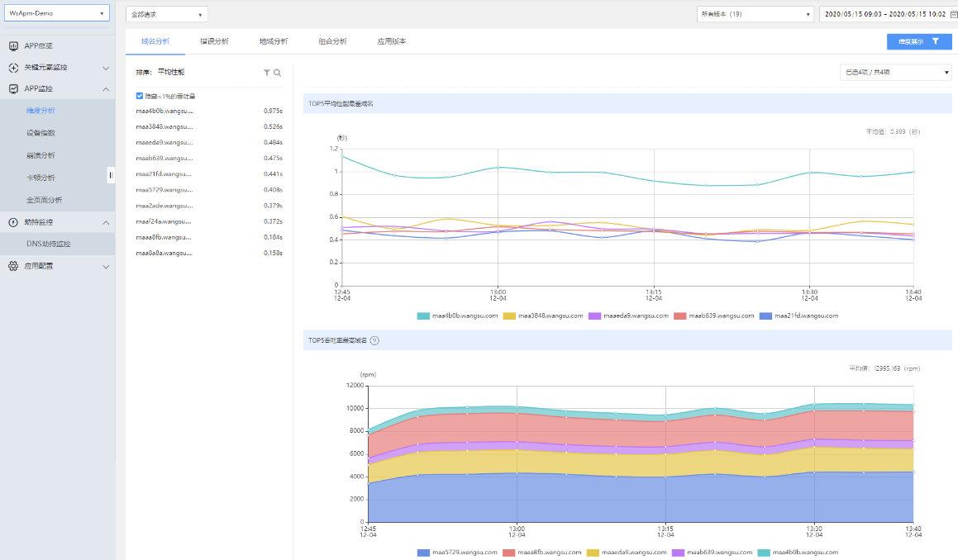The height and width of the screenshot is (560, 958).
Task: Click the blue 维度展示 filter button
Action: (919, 41)
